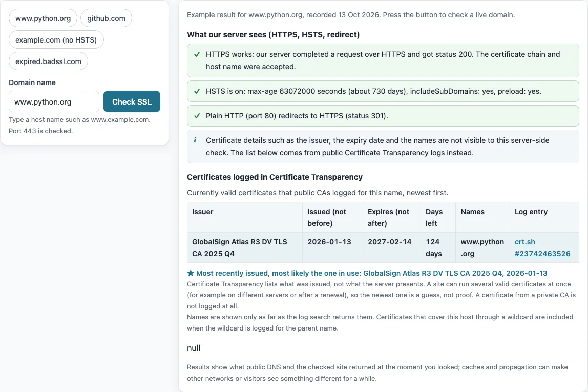Click the checkmark icon next to HSTS is on
Image resolution: width=588 pixels, height=392 pixels.
[x=197, y=91]
